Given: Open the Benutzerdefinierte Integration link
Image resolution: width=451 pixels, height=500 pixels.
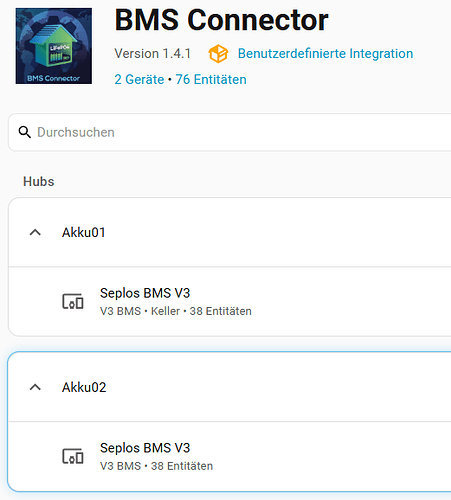Looking at the screenshot, I should tap(325, 53).
